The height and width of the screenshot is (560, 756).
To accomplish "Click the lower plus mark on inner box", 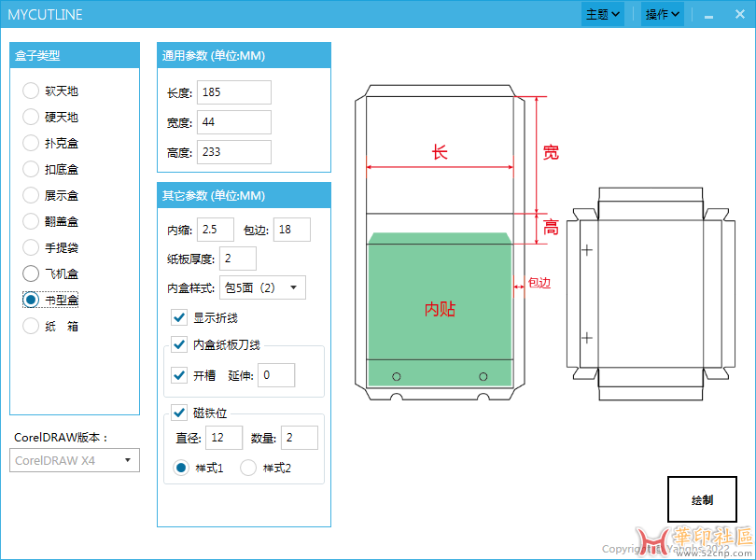I will [587, 338].
